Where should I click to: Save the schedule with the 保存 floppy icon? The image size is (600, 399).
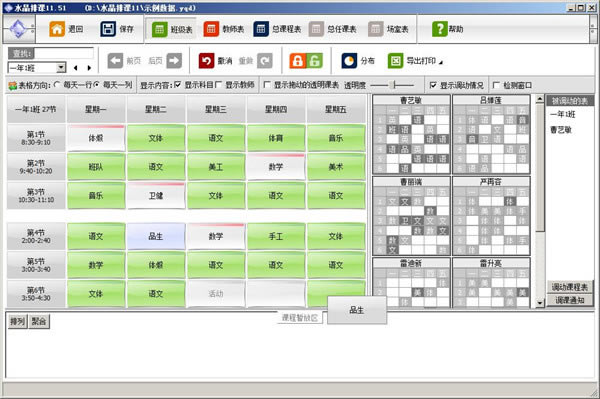108,29
